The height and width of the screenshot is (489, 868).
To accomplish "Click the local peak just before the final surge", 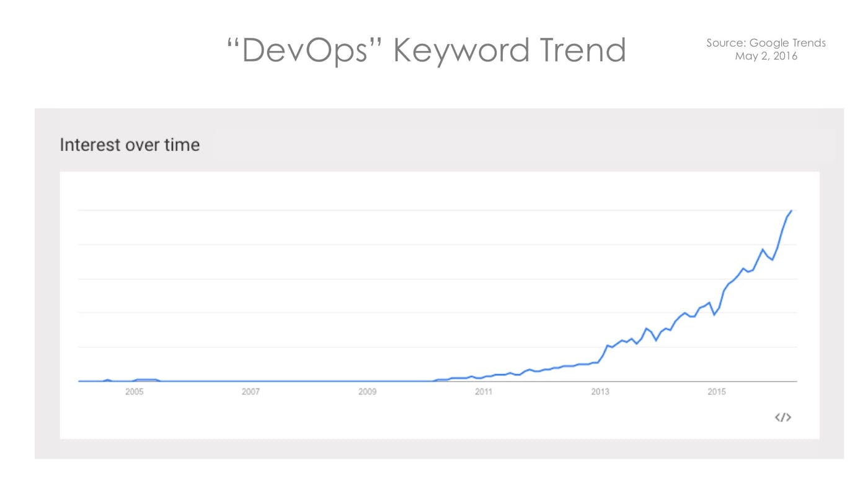I will click(x=763, y=249).
